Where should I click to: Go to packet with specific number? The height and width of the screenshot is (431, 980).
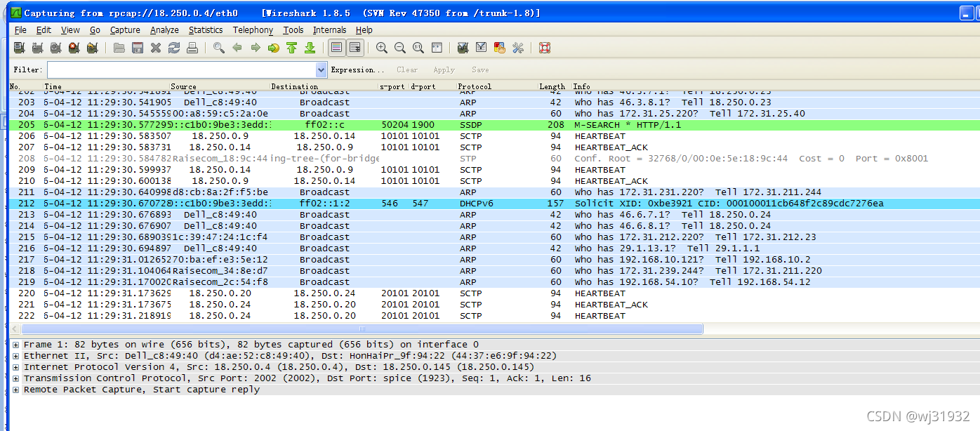click(274, 48)
